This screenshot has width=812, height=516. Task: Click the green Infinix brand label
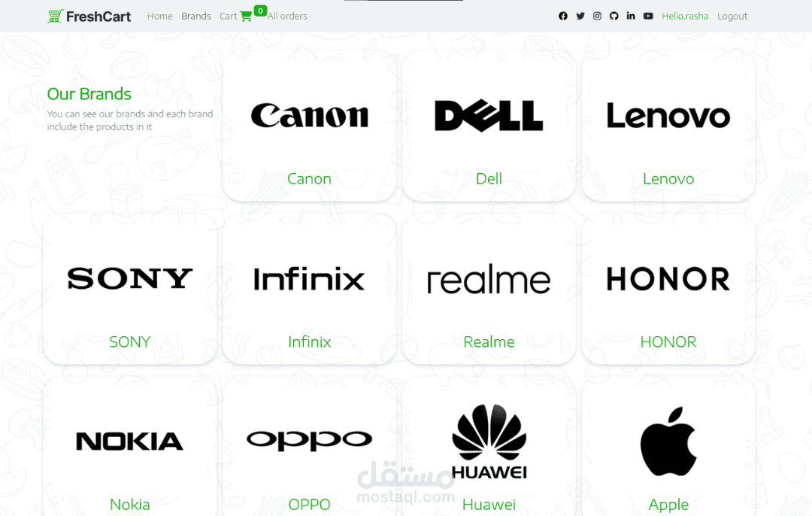(310, 342)
